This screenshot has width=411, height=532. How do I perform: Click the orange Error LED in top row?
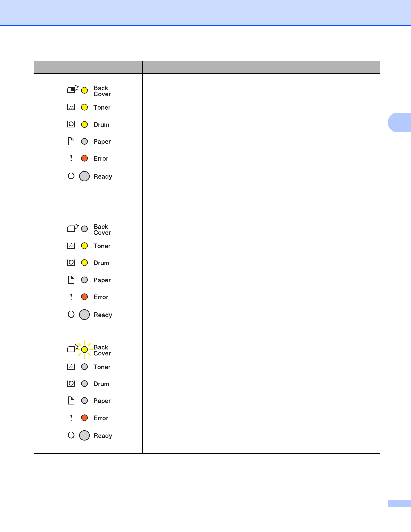85,158
